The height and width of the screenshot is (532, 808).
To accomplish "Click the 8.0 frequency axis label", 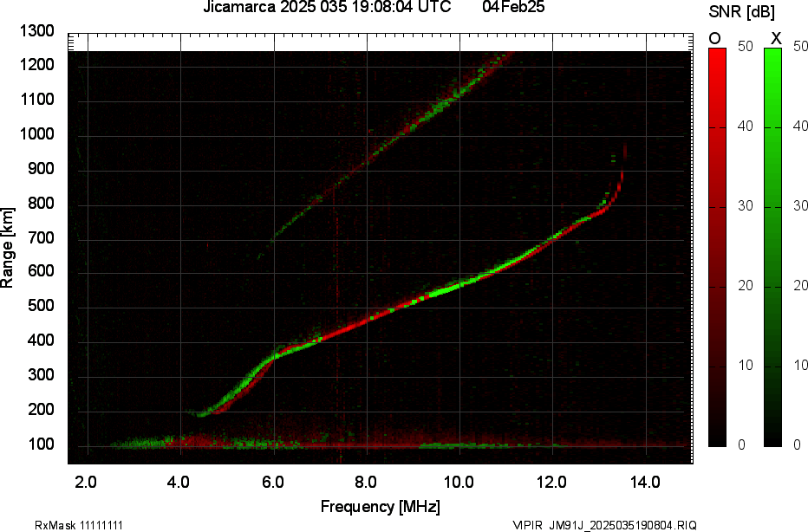I will coord(365,483).
